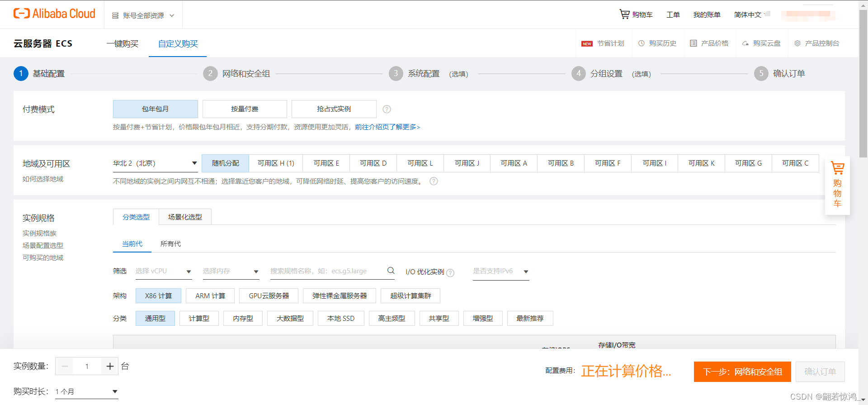This screenshot has height=405, width=868.
Task: Select 可用区 E
Action: [x=326, y=163]
